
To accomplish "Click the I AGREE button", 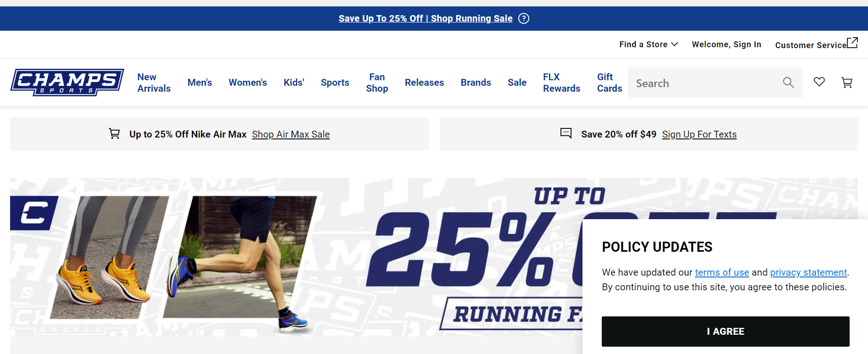I will click(x=725, y=332).
